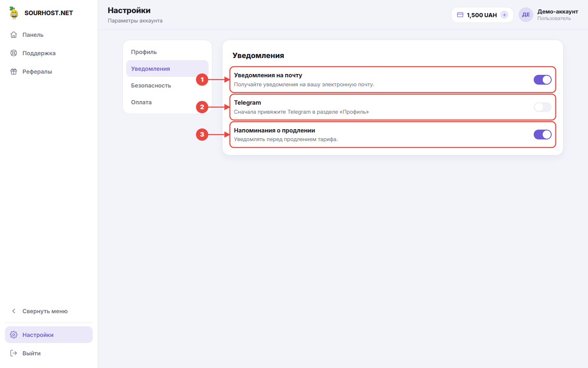Click the Выйти logout icon

[14, 353]
